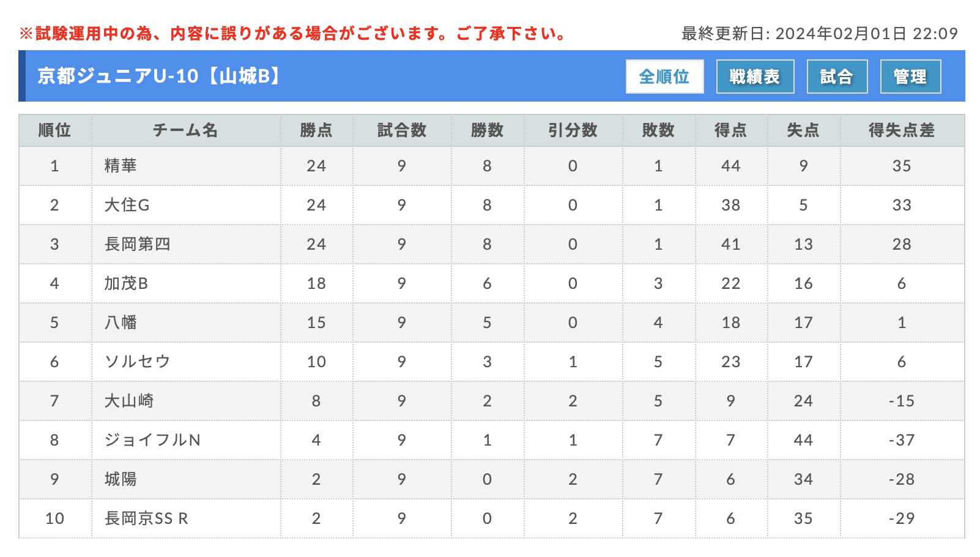Select team 八幡
Screen dimensions: 980x557
[121, 323]
